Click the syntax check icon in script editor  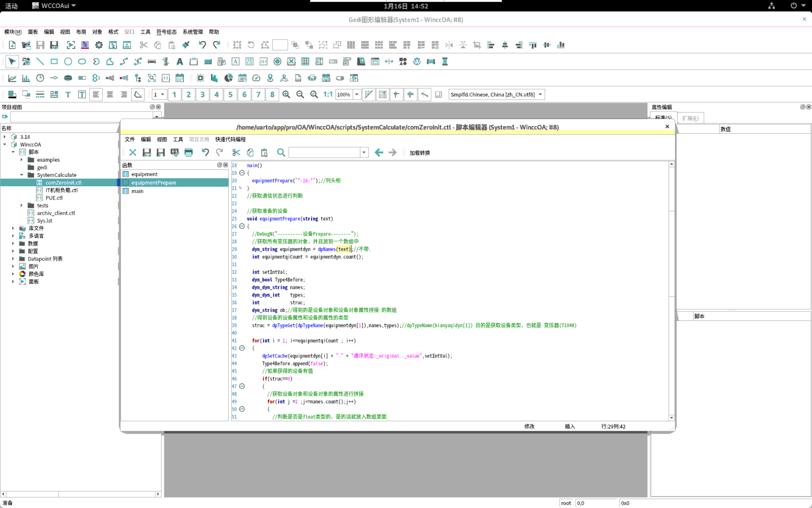[175, 153]
